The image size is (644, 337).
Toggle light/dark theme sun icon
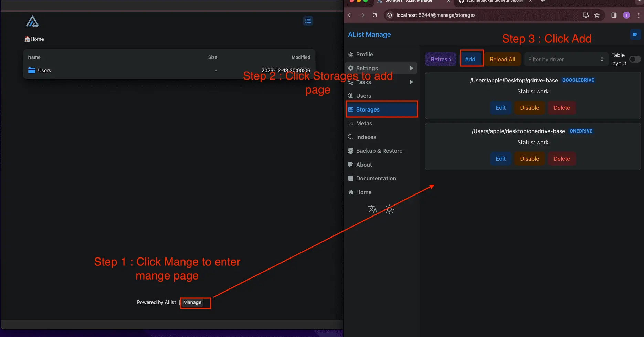coord(389,209)
